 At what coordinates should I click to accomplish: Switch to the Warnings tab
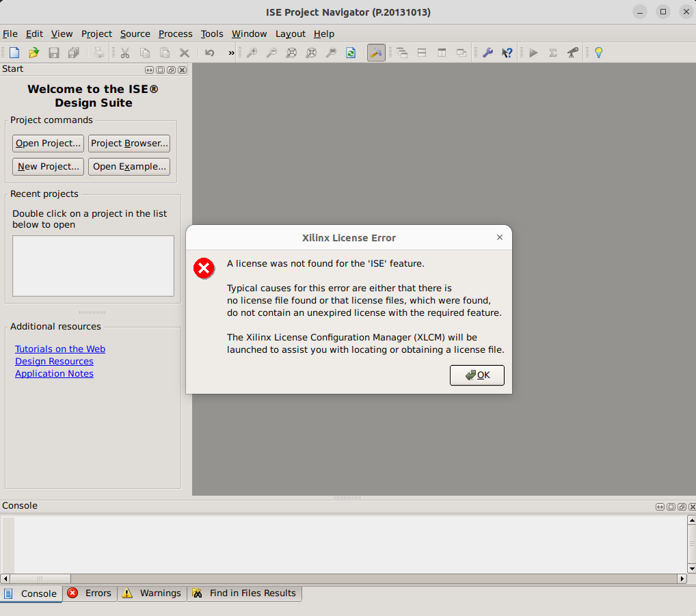pyautogui.click(x=152, y=593)
